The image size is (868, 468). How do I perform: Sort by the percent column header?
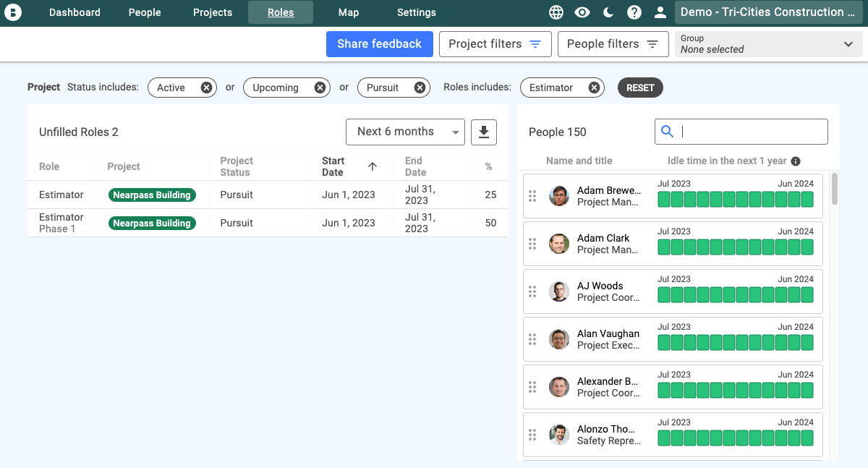click(489, 166)
